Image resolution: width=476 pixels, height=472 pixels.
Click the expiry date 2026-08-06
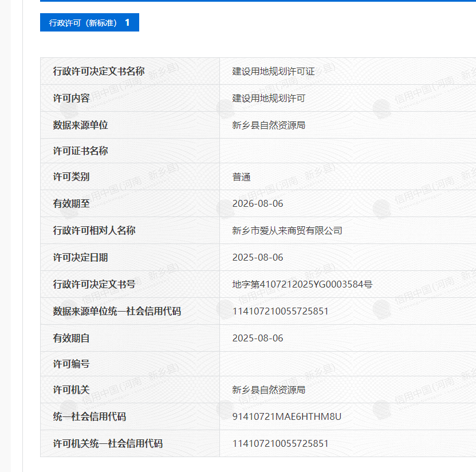pyautogui.click(x=258, y=204)
